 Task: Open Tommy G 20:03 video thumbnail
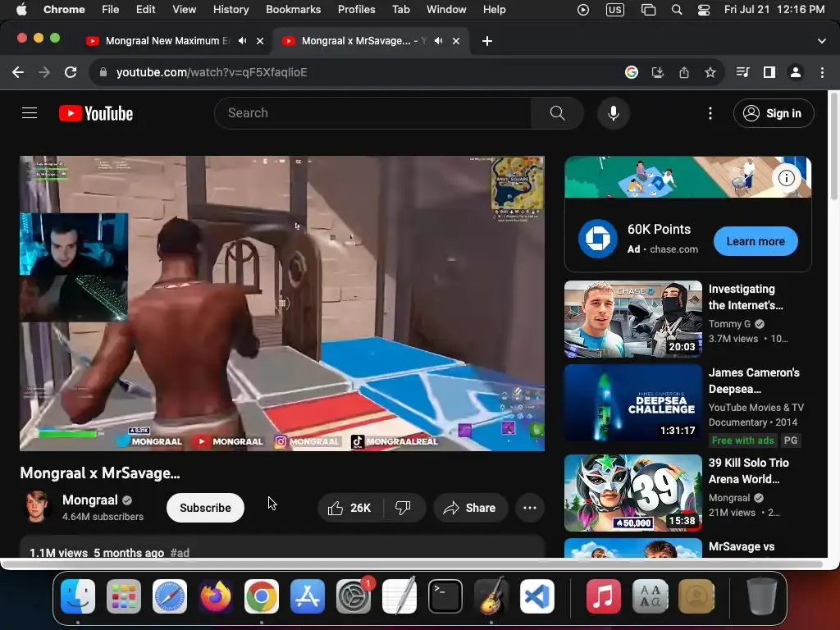pyautogui.click(x=632, y=319)
